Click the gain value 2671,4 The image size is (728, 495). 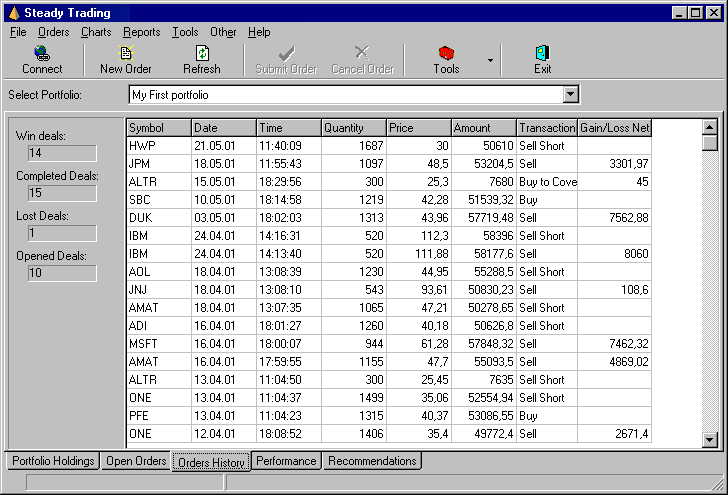tap(615, 434)
